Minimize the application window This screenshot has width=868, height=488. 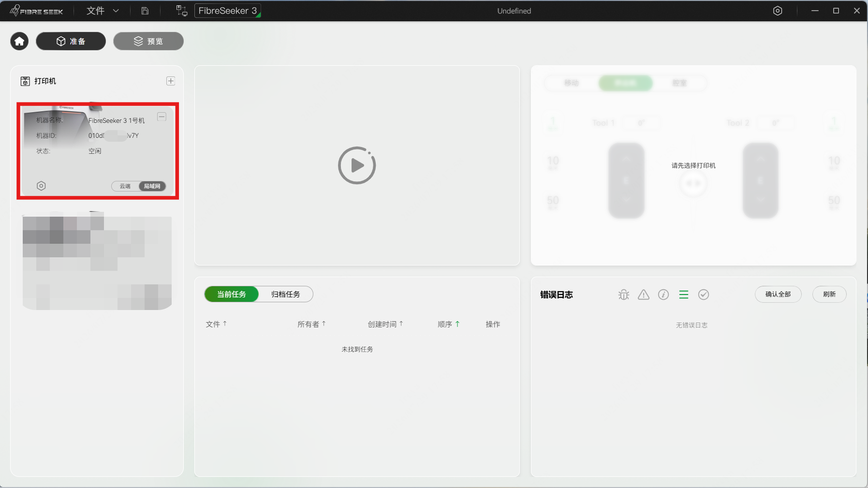tap(815, 11)
